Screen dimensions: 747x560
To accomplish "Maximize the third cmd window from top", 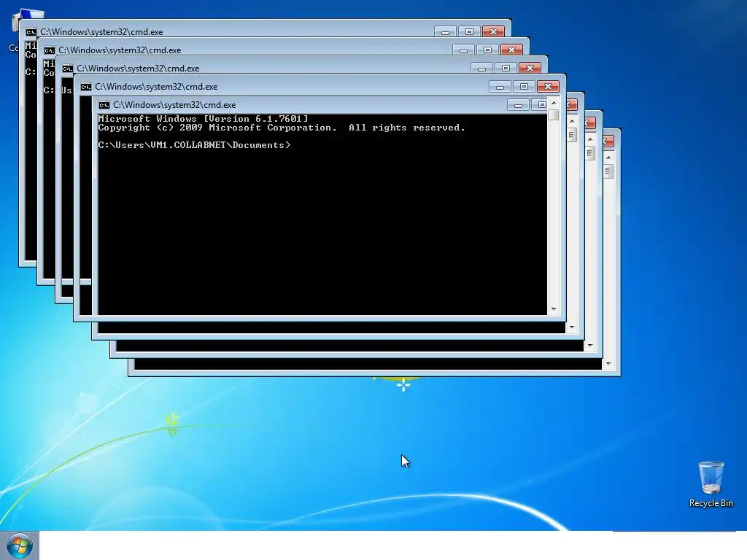I will pos(506,68).
